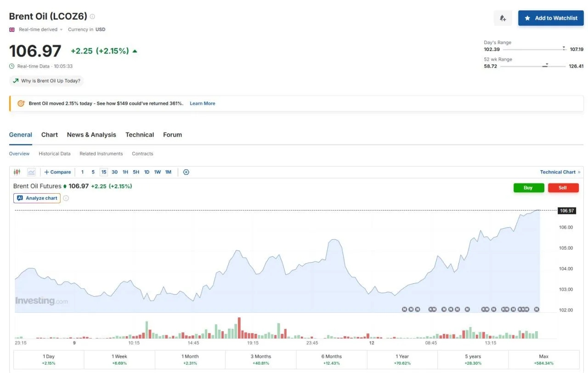Select the 5H interval

pyautogui.click(x=136, y=172)
